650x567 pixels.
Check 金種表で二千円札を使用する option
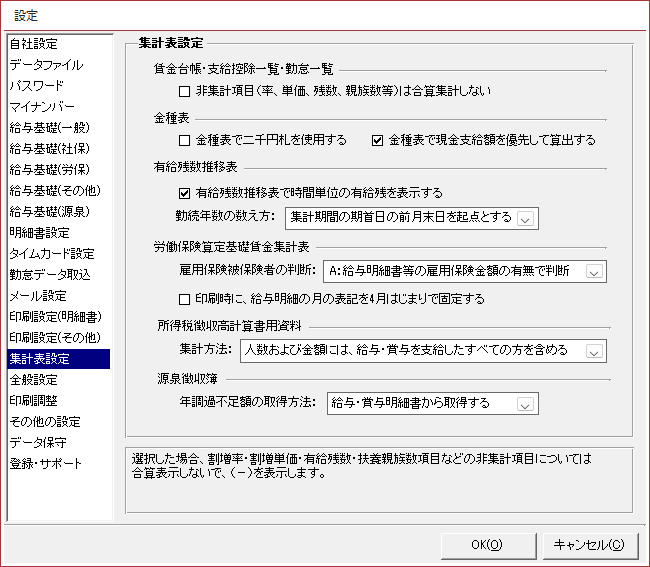point(184,140)
